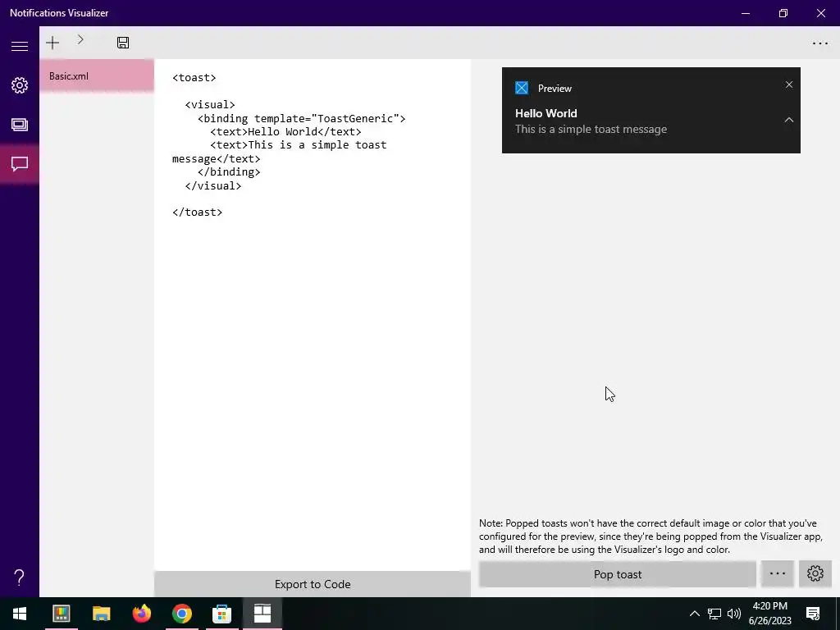Image resolution: width=840 pixels, height=630 pixels.
Task: Select Basic.xml file tab
Action: coord(97,76)
